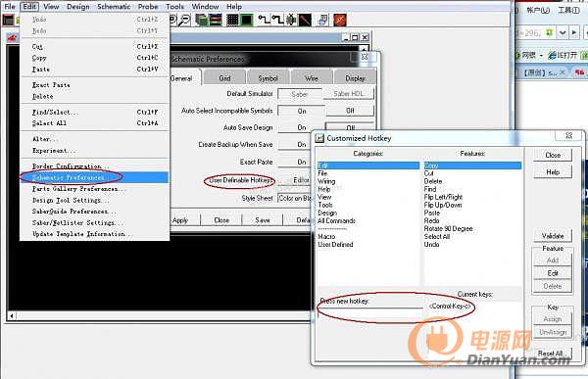Select Wiring in the Categories list

coord(326,181)
